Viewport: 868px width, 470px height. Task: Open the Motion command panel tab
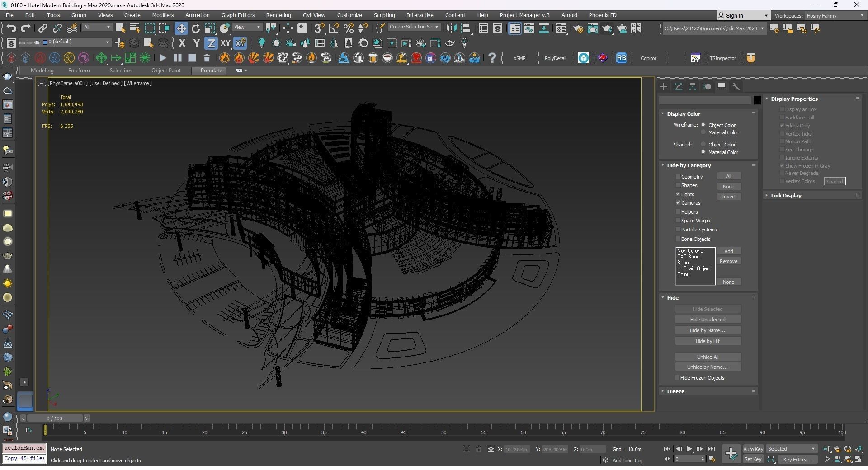coord(707,86)
